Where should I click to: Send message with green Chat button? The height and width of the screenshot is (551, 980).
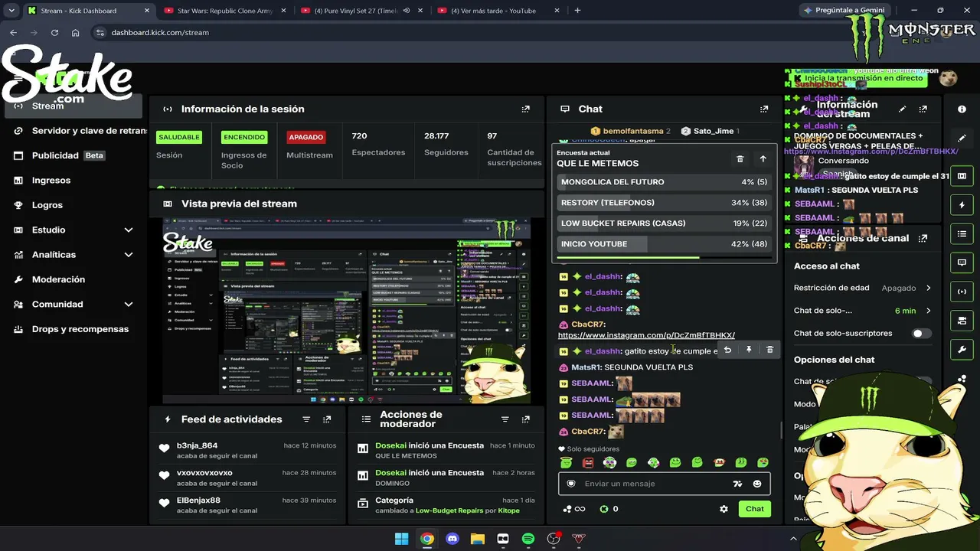click(755, 509)
